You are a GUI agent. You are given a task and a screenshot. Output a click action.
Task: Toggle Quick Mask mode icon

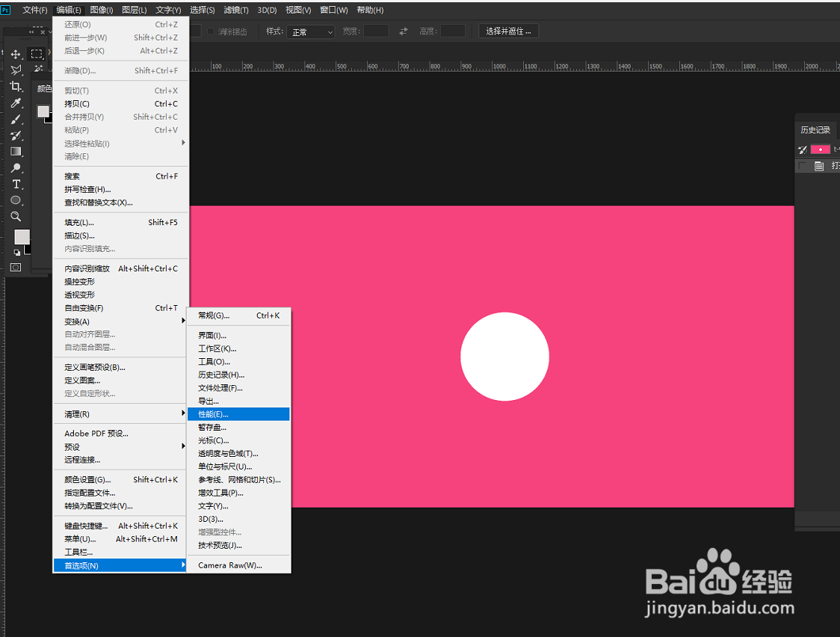point(16,268)
